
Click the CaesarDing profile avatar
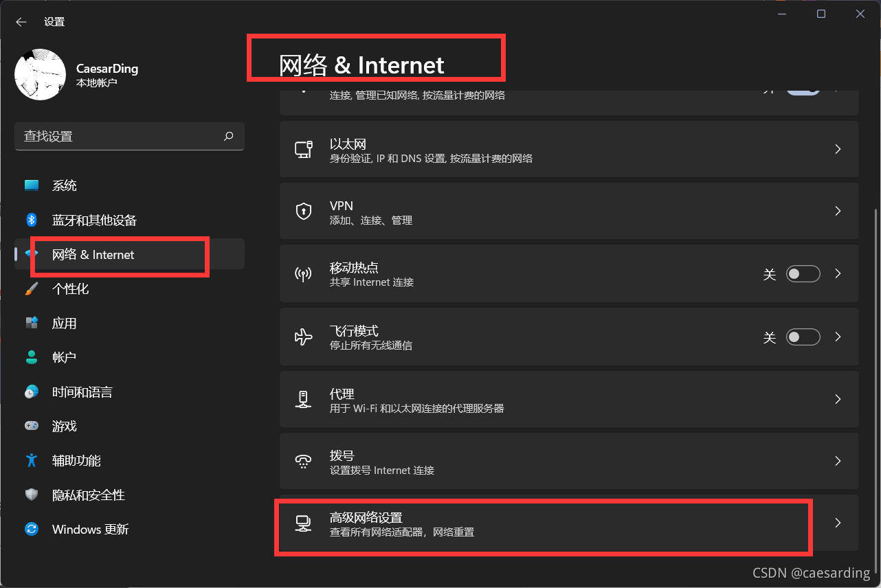tap(40, 74)
